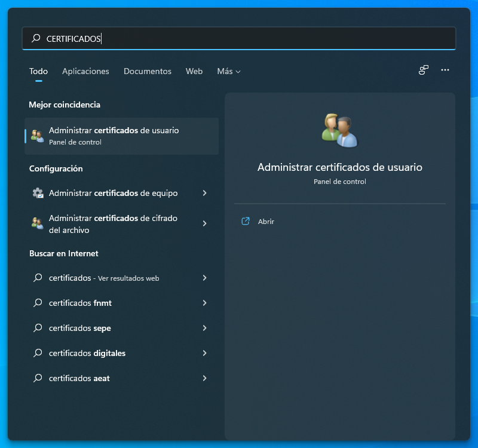This screenshot has height=448, width=478.
Task: Expand chevron for 'certificados digitales'
Action: (x=204, y=353)
